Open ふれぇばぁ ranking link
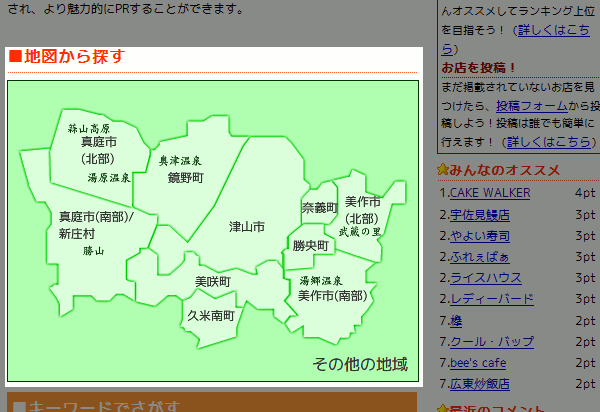The height and width of the screenshot is (412, 600). click(479, 257)
